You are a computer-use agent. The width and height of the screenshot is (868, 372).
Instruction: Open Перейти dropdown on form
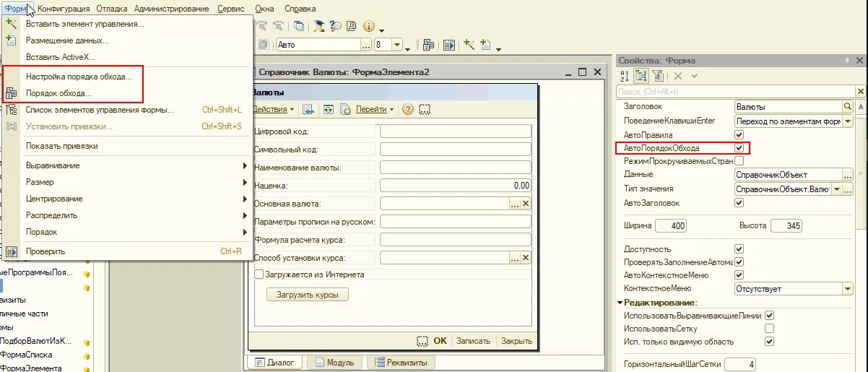pos(376,109)
